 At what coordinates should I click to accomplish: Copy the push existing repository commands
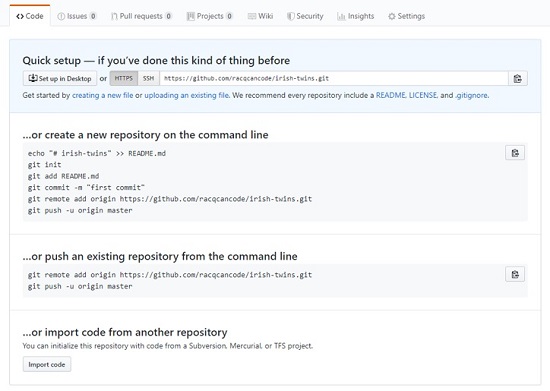click(515, 274)
